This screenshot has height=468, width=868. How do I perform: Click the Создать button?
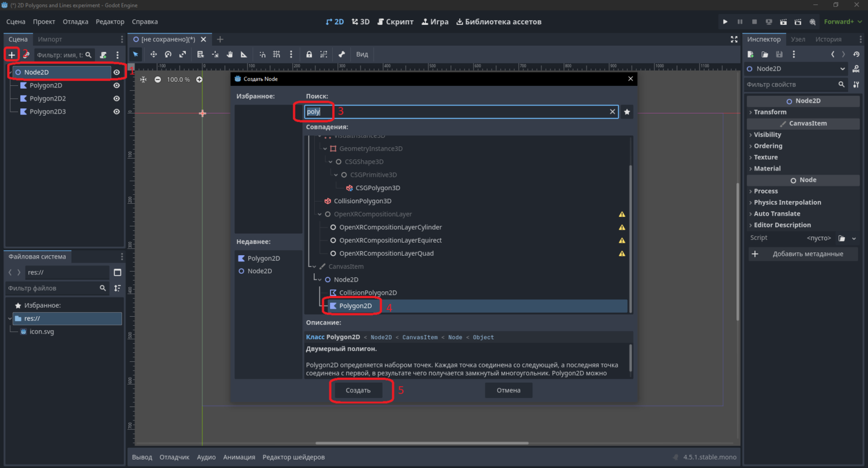coord(358,391)
